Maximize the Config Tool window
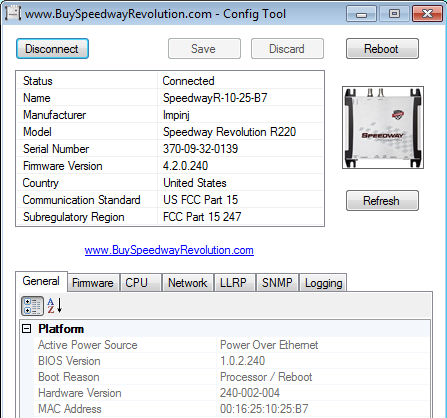 pyautogui.click(x=394, y=14)
